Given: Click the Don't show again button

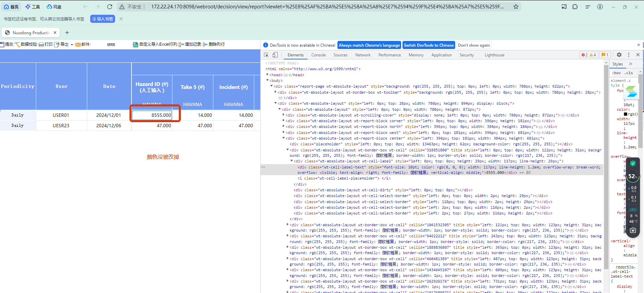Looking at the screenshot, I should (474, 45).
